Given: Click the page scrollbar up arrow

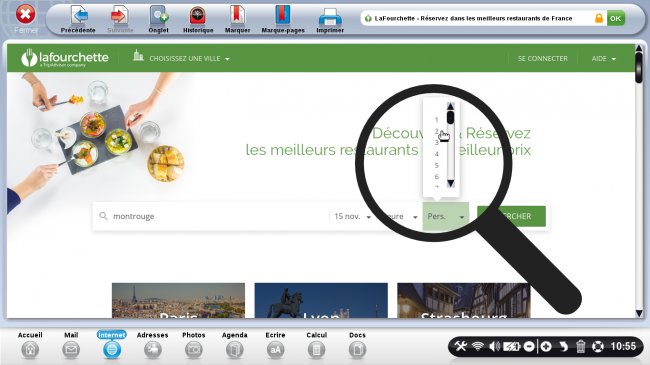Looking at the screenshot, I should [639, 49].
